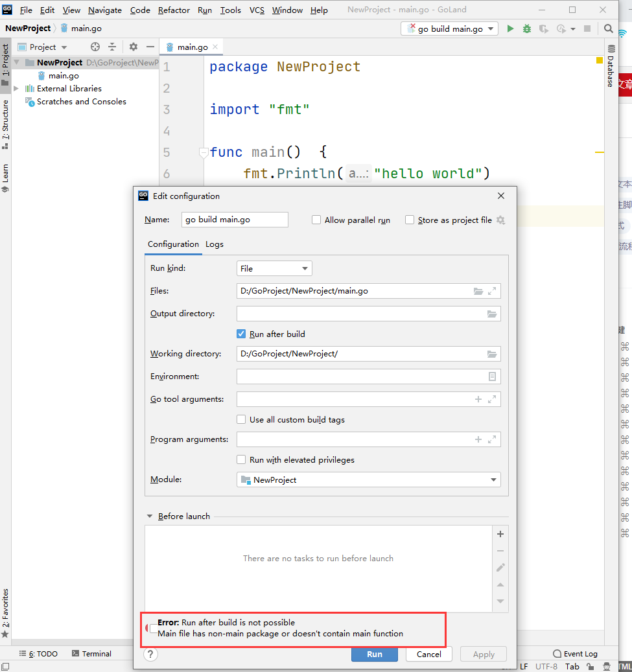
Task: Open the Event Log
Action: click(575, 654)
